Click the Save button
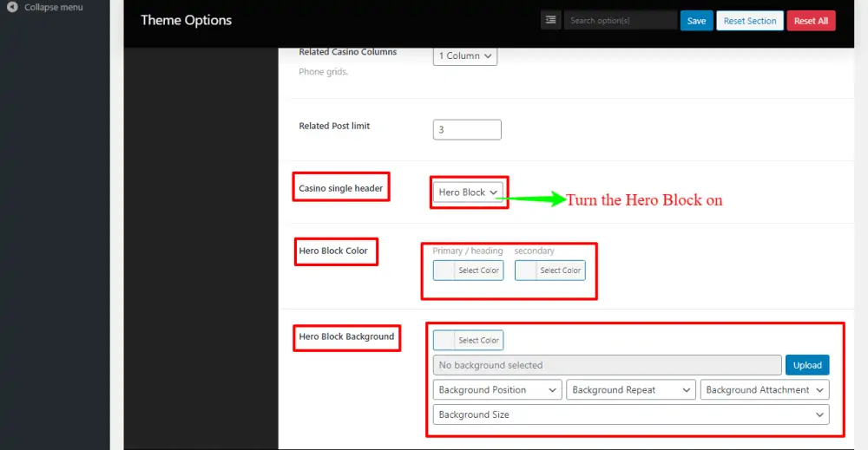868x450 pixels. pos(696,21)
